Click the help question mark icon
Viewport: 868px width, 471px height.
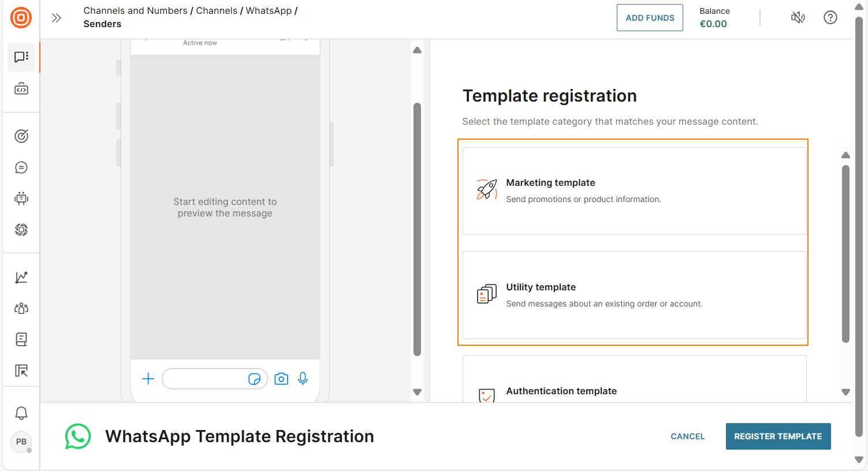pos(830,17)
